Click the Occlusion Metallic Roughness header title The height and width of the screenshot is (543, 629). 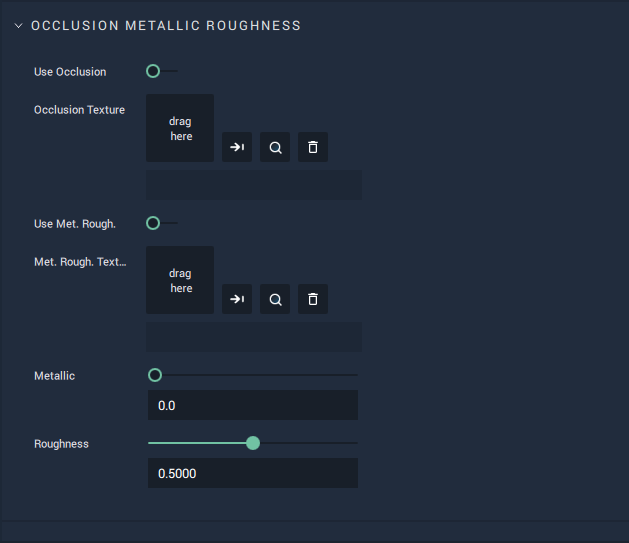(166, 26)
